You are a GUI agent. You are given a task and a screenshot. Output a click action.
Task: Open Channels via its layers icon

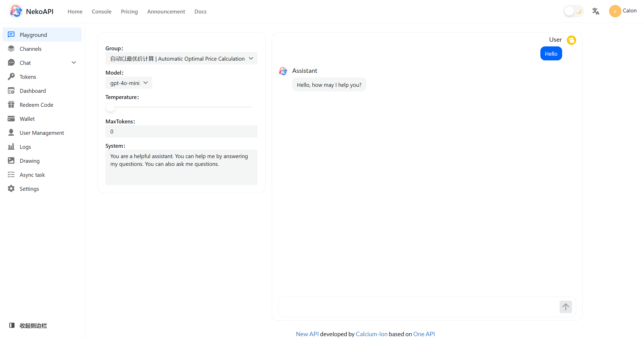pyautogui.click(x=11, y=49)
